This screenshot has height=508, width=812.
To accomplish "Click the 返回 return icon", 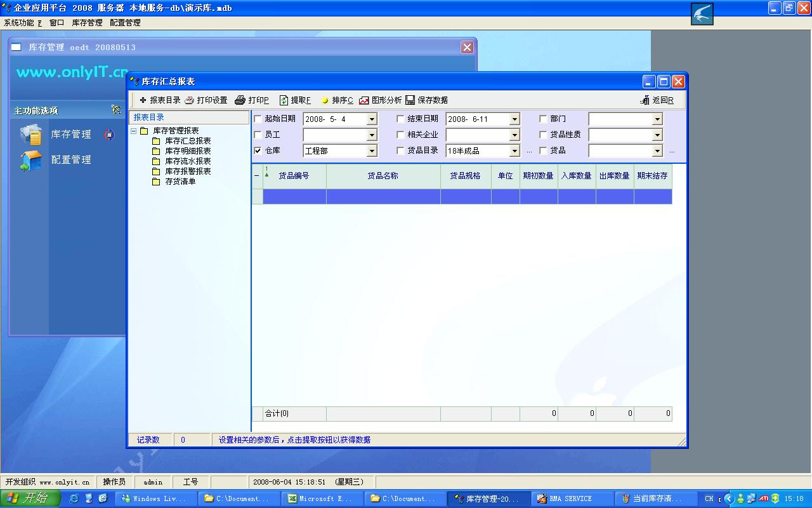I will (645, 100).
